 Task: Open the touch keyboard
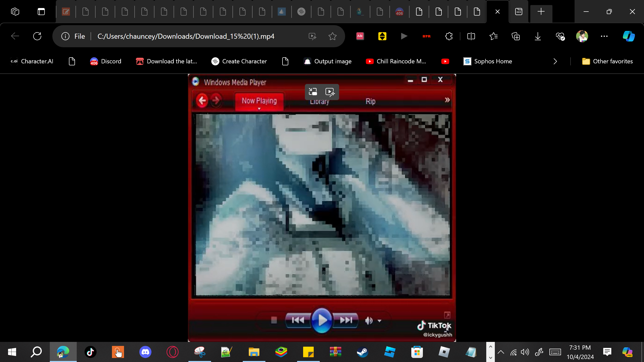[x=555, y=352]
